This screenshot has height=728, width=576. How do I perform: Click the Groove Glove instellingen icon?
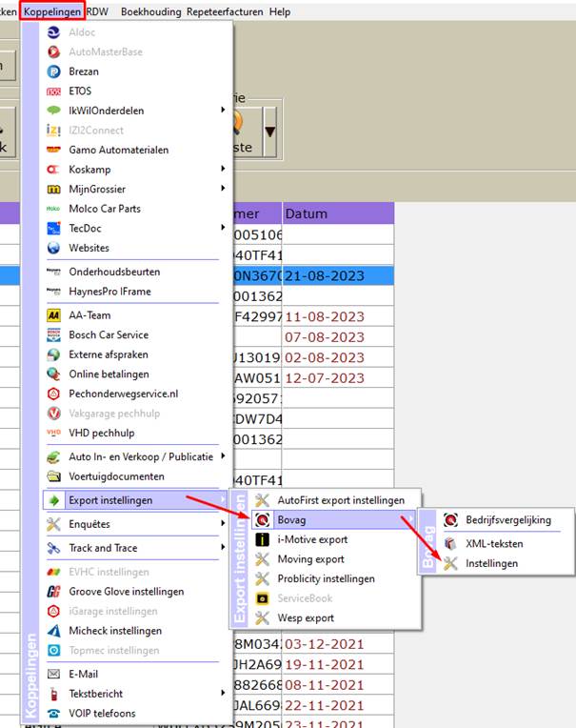click(x=54, y=592)
